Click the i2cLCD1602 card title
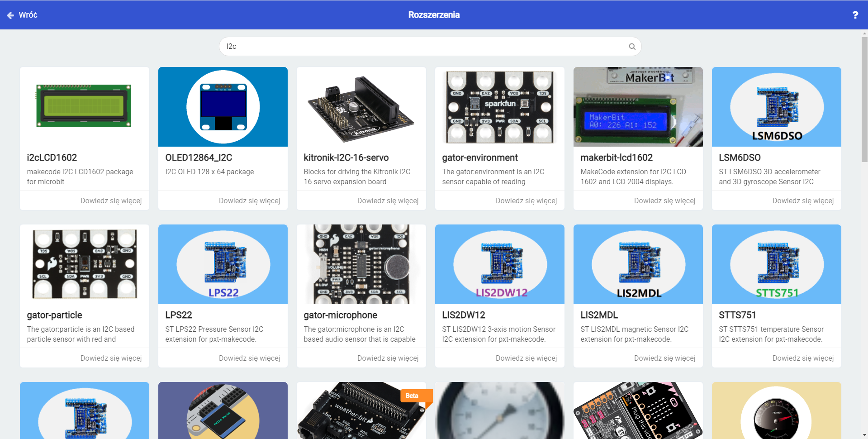Screen dimensions: 868x439 coord(52,157)
